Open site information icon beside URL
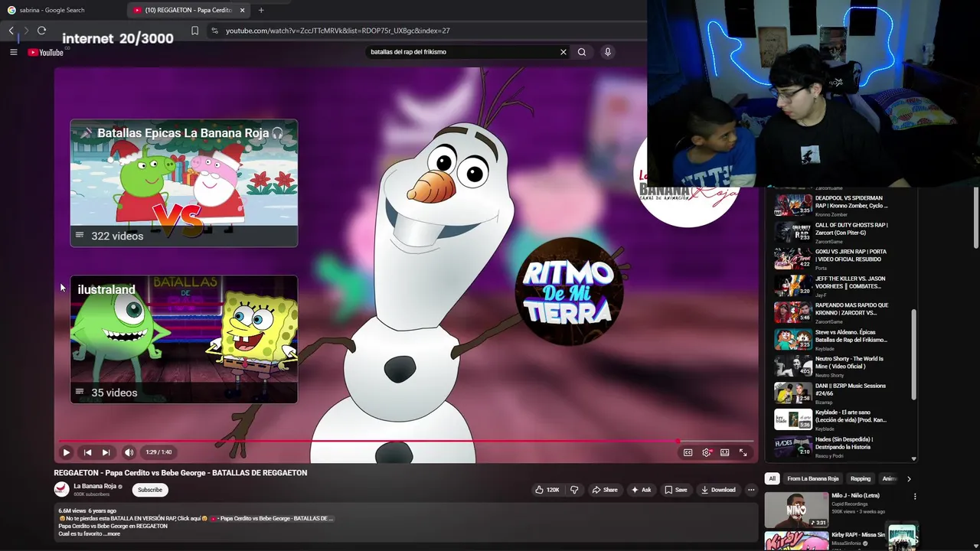 [x=214, y=31]
